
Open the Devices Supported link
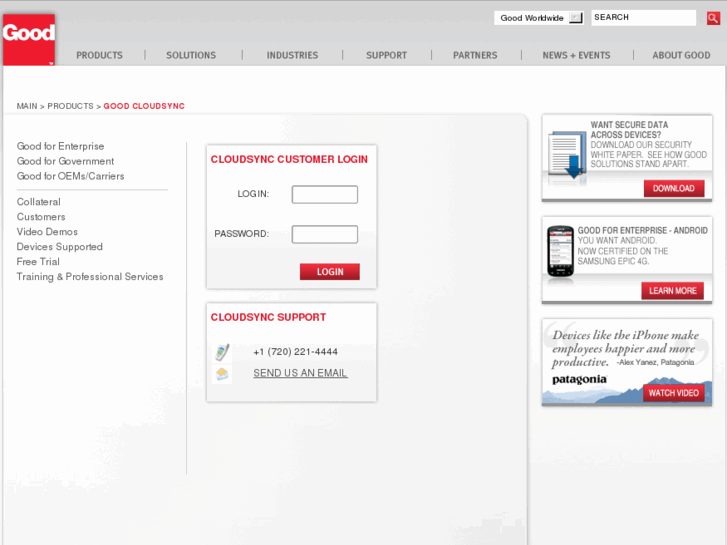60,247
